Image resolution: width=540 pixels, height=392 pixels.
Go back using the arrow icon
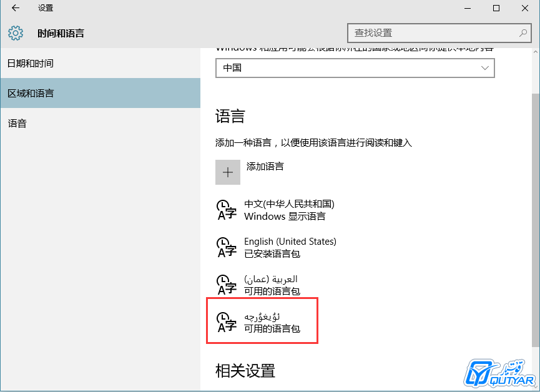click(16, 8)
